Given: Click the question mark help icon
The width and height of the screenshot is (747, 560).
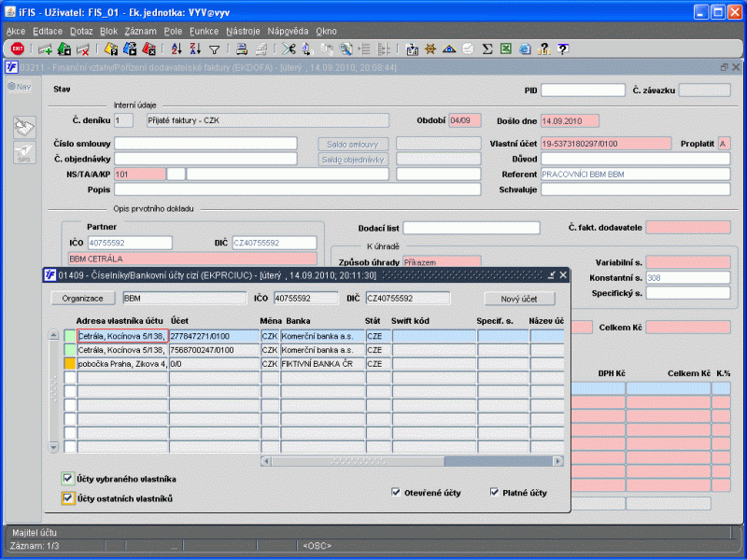Looking at the screenshot, I should (x=563, y=49).
